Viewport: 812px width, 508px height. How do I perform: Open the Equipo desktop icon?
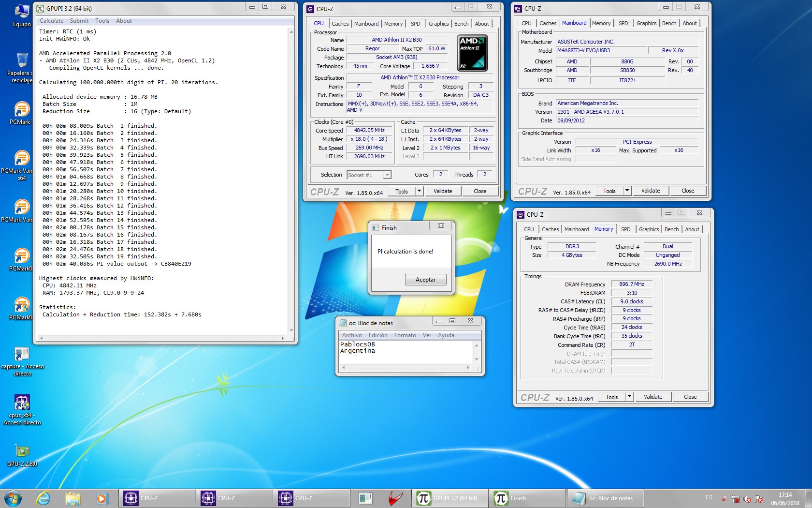22,15
